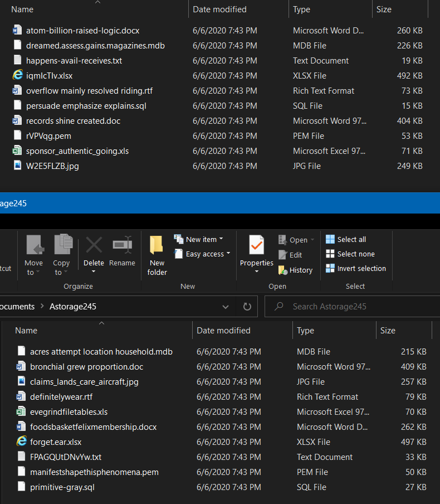The height and width of the screenshot is (504, 440).
Task: Sort upper list by Size column
Action: tap(384, 9)
